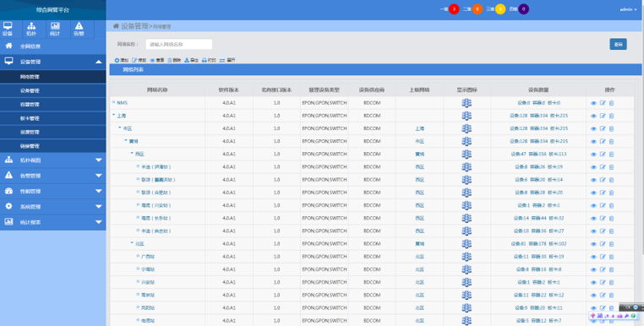Expand the 统计报表 sidebar section arrow
Image resolution: width=644 pixels, height=326 pixels.
pos(99,222)
